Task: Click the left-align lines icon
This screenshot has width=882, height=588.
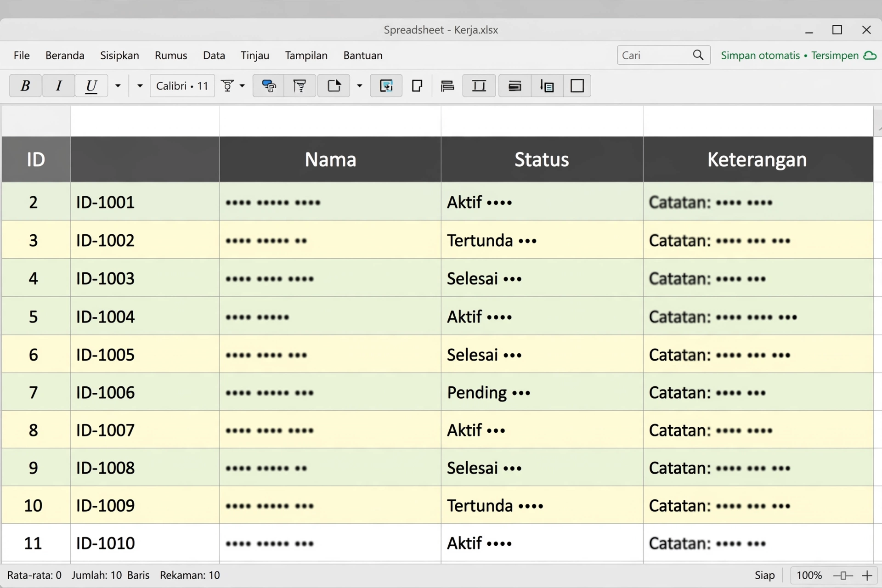Action: [447, 86]
